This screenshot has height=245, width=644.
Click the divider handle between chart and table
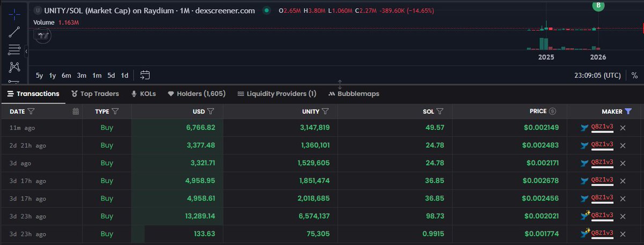pyautogui.click(x=340, y=85)
